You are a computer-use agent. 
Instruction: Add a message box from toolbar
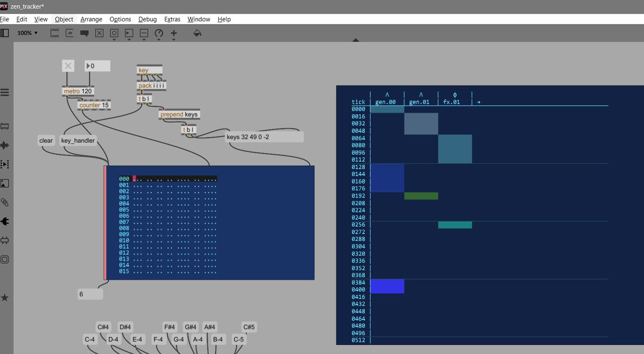[70, 33]
